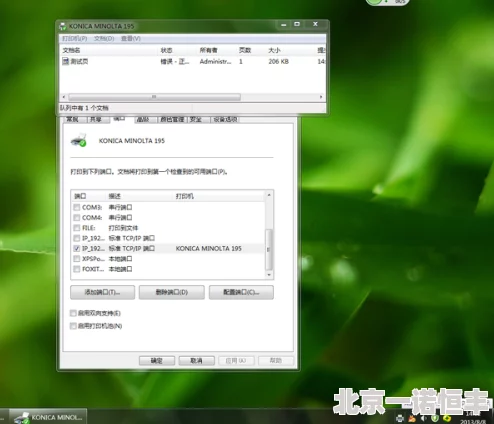Open the 文档(D) menu
Image resolution: width=494 pixels, height=424 pixels.
click(x=104, y=39)
